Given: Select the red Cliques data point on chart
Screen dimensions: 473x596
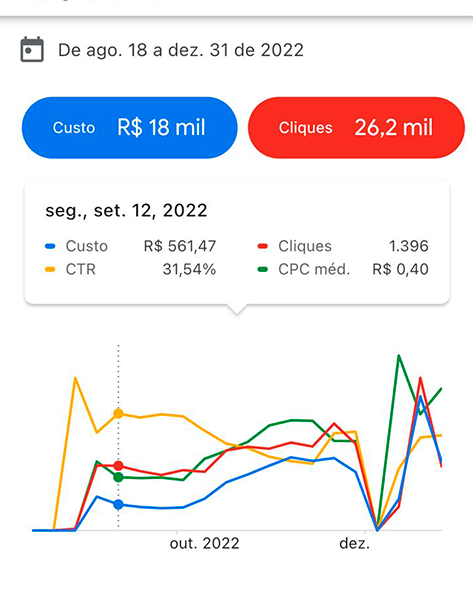Looking at the screenshot, I should (x=119, y=466).
